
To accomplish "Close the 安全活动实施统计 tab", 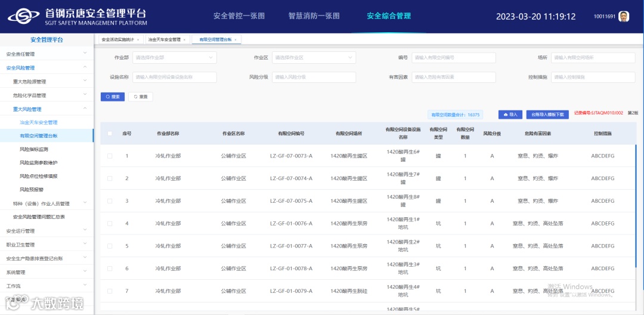I will (x=138, y=40).
